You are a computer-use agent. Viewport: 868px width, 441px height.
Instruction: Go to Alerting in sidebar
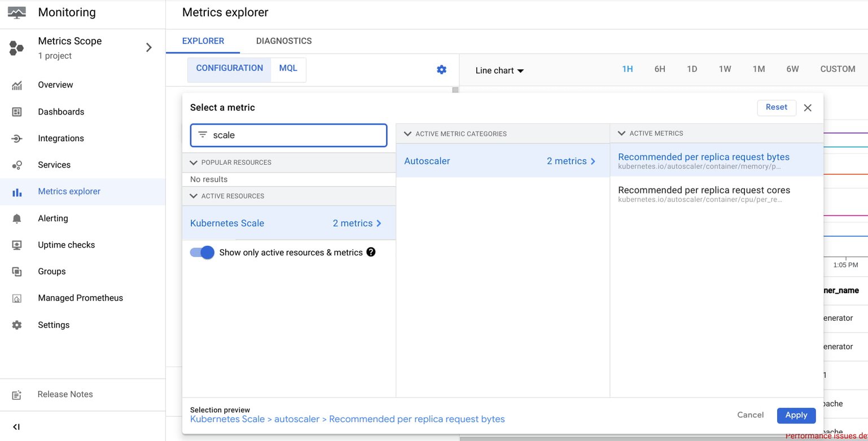tap(53, 218)
